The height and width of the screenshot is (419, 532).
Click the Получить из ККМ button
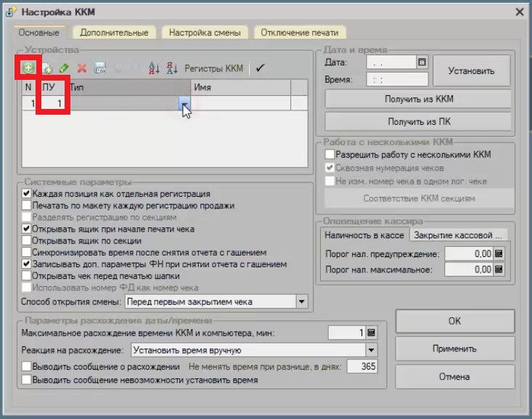point(418,99)
